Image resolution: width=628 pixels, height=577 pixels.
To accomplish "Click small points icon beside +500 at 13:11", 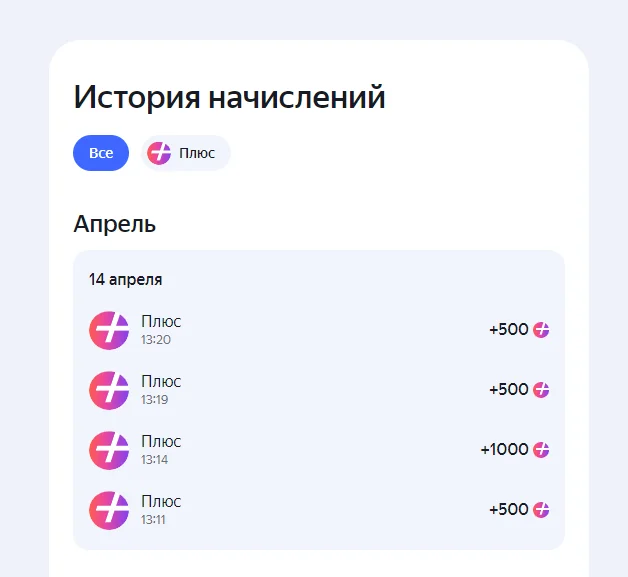I will [x=541, y=510].
